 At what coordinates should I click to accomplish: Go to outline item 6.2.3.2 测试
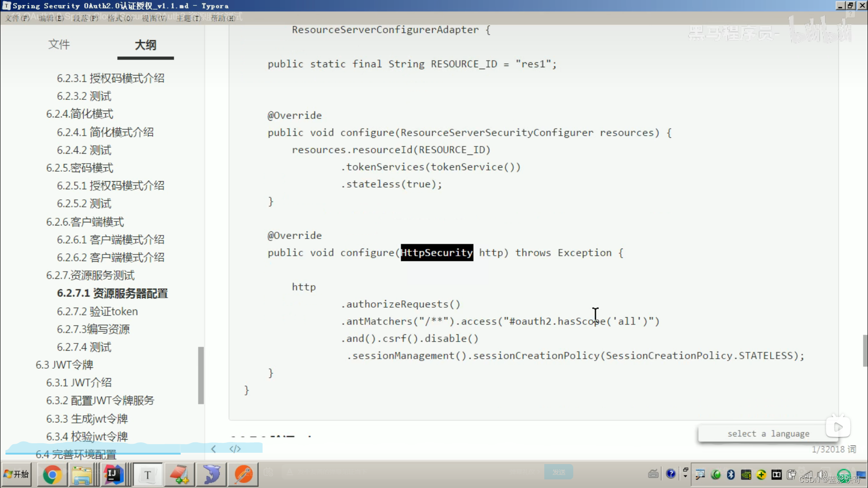(84, 96)
